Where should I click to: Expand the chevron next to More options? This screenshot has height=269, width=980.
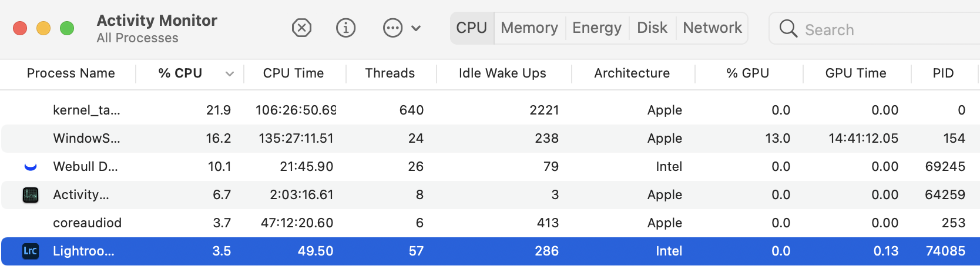416,28
